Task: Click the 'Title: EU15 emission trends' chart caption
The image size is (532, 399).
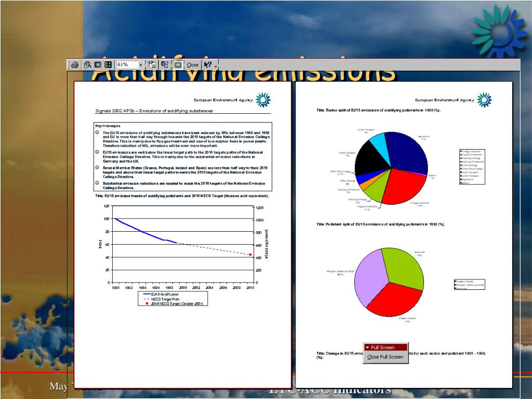Action: (x=182, y=196)
